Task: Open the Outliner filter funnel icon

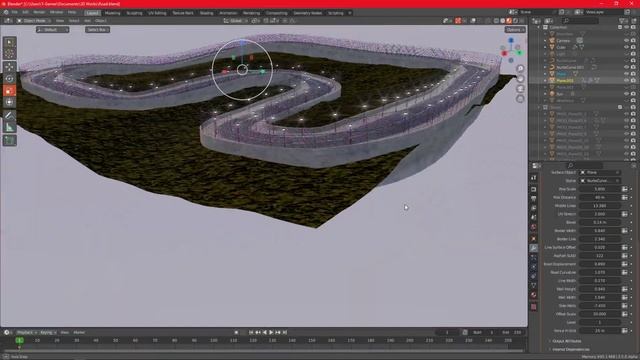Action: click(622, 20)
